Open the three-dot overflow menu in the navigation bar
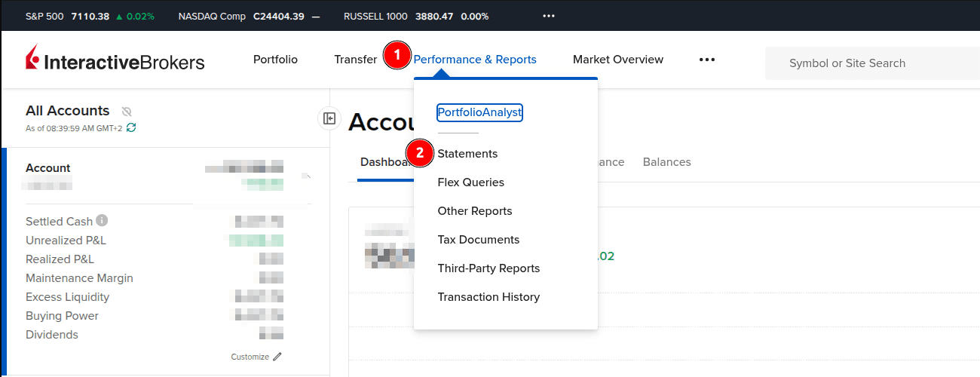The width and height of the screenshot is (980, 377). click(706, 60)
